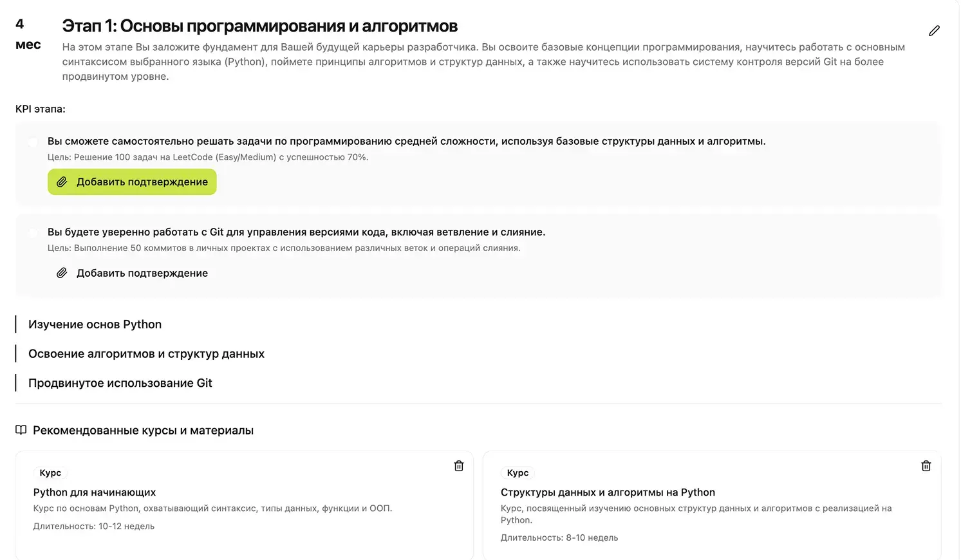
Task: Expand 'Освоение алгоритмов и структур данных' section
Action: 146,354
